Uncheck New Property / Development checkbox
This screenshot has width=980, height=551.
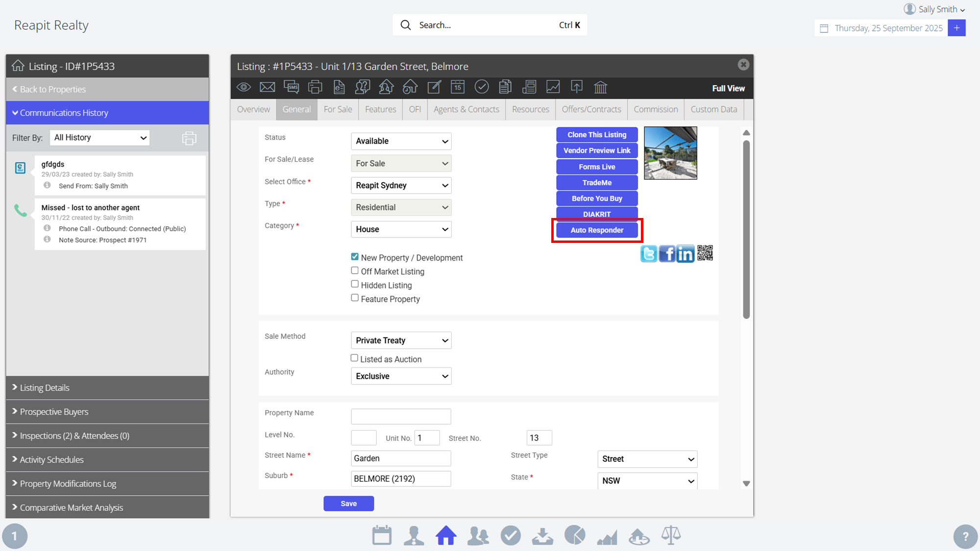pos(355,257)
